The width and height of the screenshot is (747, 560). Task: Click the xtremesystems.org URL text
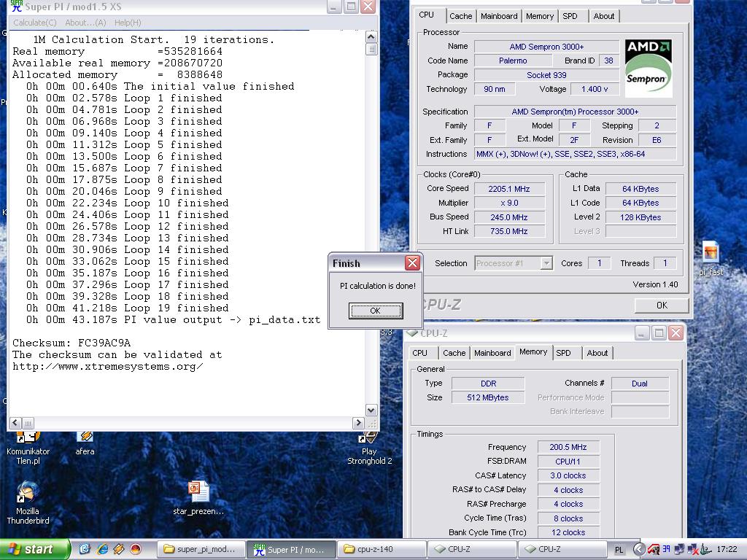[108, 367]
